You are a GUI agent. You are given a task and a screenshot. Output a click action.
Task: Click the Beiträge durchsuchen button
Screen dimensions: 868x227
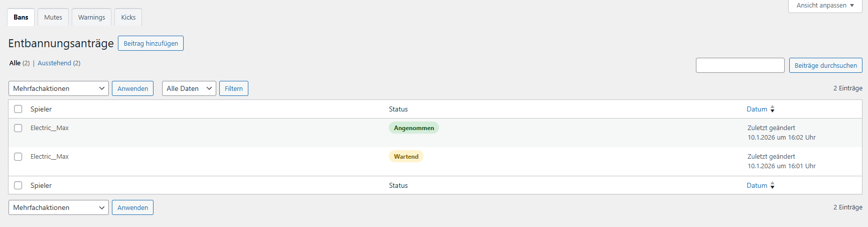click(x=825, y=65)
